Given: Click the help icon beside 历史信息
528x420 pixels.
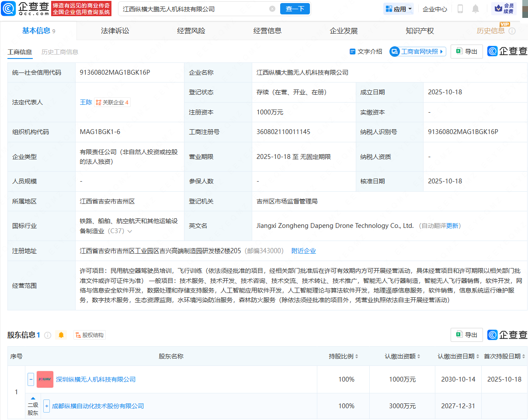Looking at the screenshot, I should (512, 31).
